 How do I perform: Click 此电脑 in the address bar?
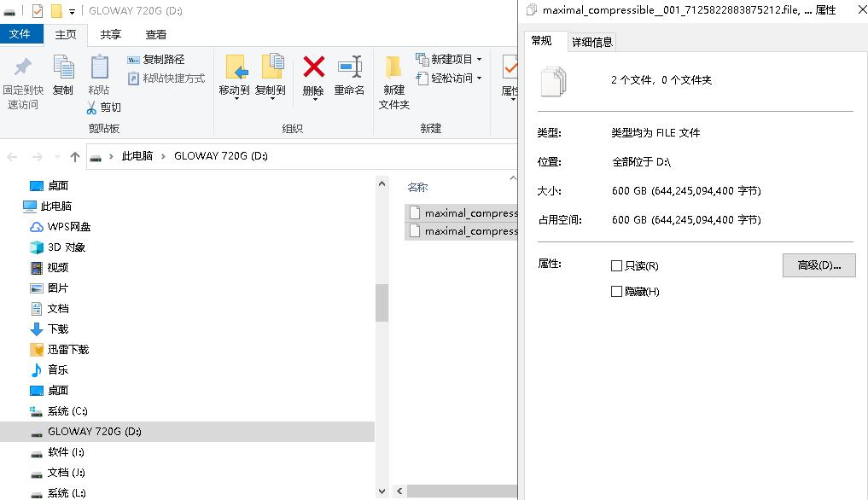[x=137, y=156]
